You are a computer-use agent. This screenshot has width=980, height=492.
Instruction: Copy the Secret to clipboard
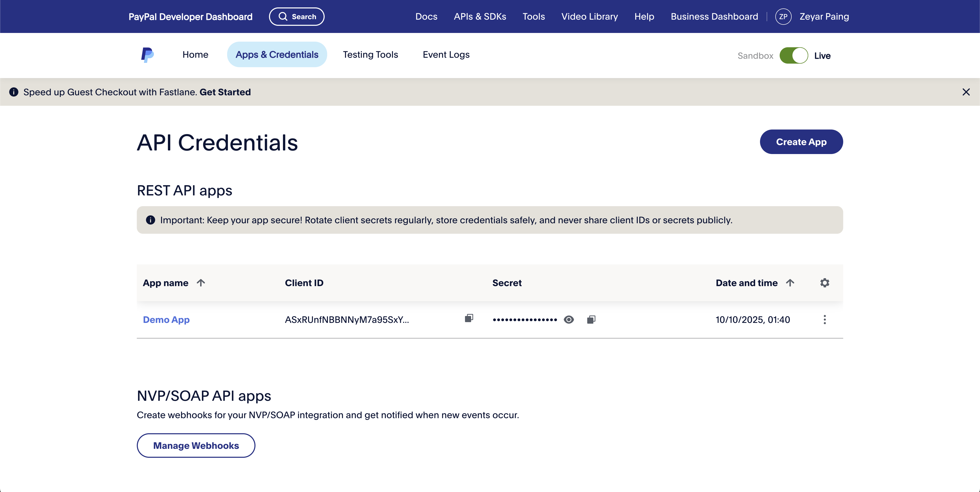click(591, 320)
